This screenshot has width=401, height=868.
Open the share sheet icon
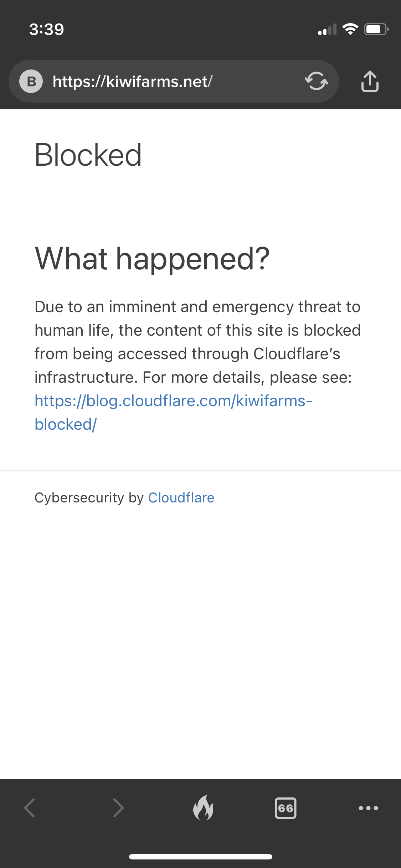point(370,81)
